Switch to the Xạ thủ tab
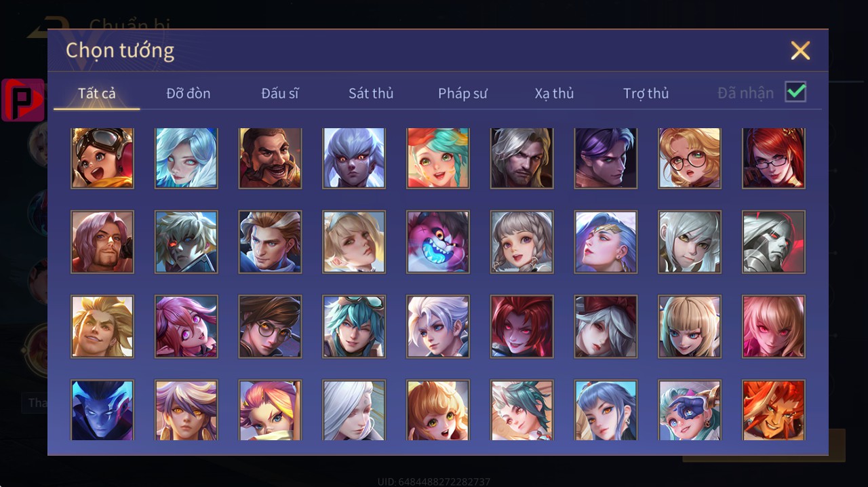Image resolution: width=868 pixels, height=487 pixels. click(554, 94)
